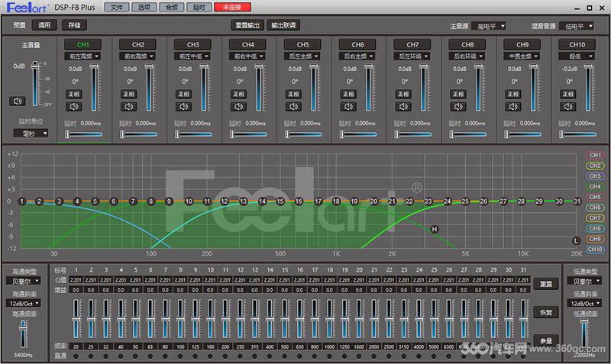Mute CH10 using its speaker icon
Screen dimensions: 611x364
point(568,106)
